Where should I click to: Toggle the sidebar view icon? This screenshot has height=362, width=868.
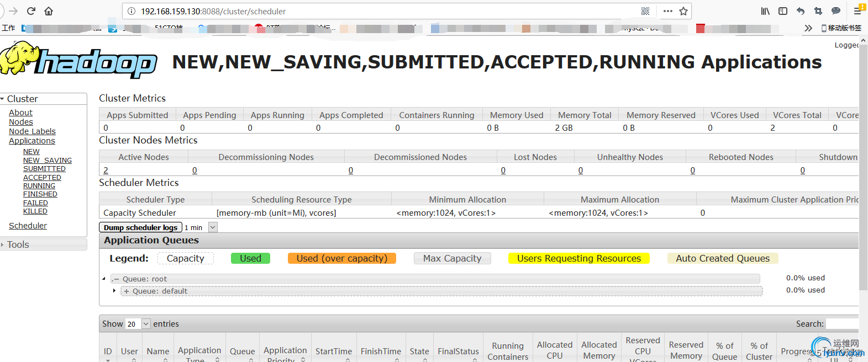(x=783, y=11)
